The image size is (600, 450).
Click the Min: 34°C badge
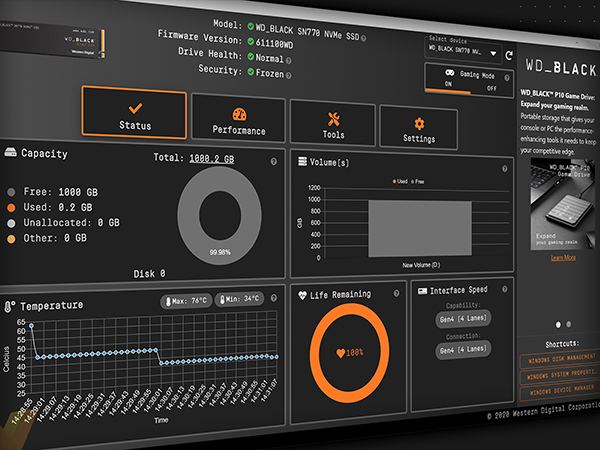239,299
